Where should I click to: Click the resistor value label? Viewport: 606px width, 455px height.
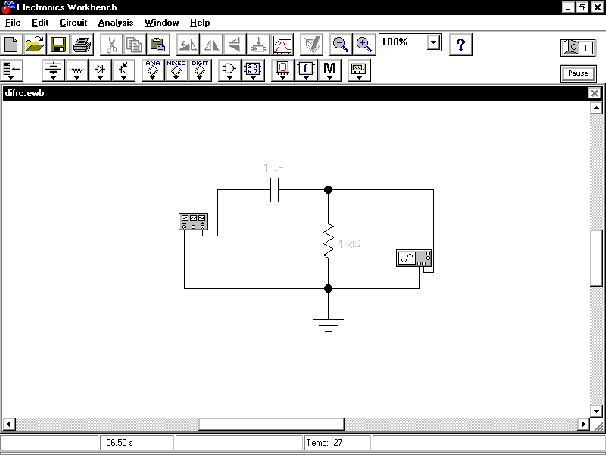tap(349, 244)
